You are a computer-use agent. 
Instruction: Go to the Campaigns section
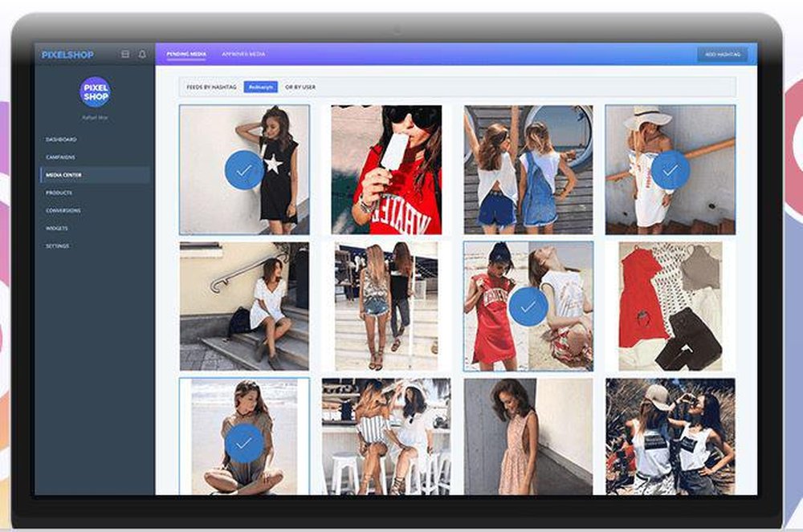tap(59, 156)
